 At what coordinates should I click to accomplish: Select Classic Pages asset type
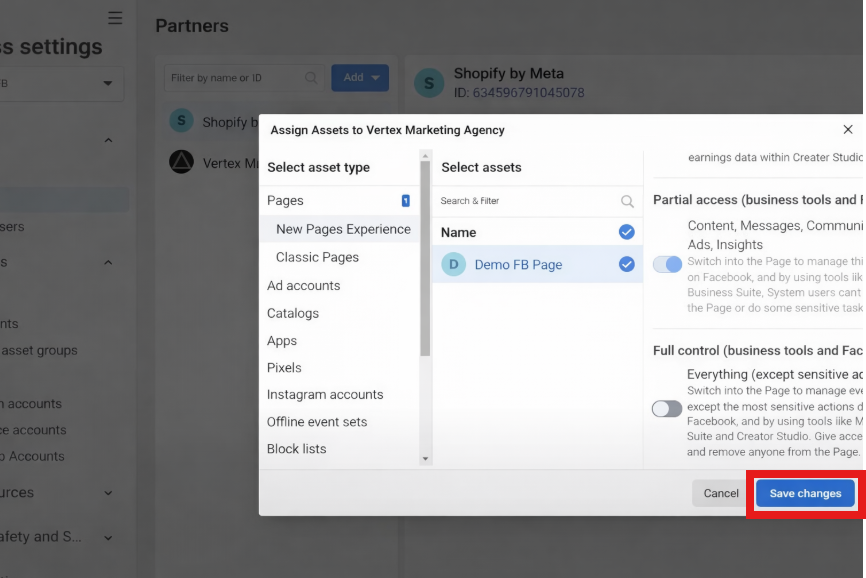pyautogui.click(x=317, y=257)
